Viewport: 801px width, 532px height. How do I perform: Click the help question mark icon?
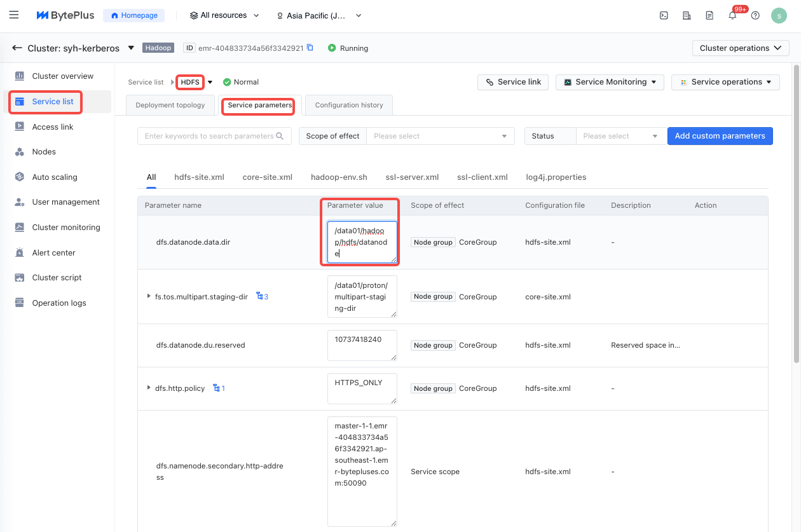[x=755, y=16]
